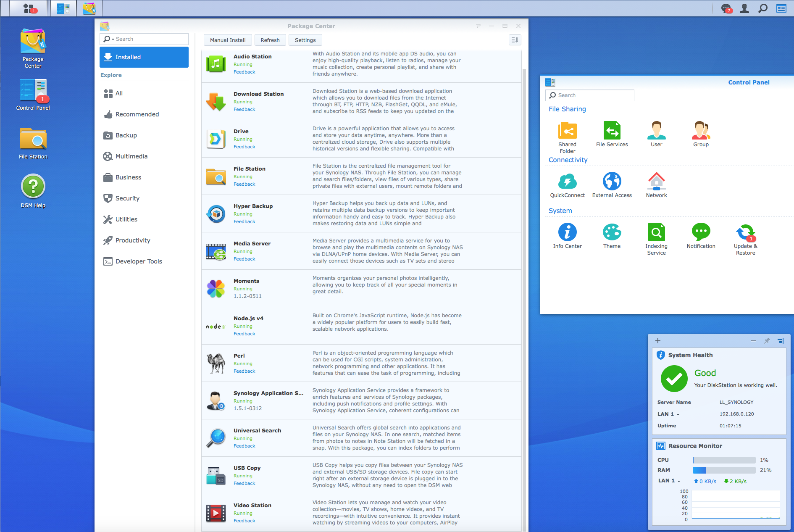The image size is (794, 532).
Task: Select the Installed category
Action: 144,57
